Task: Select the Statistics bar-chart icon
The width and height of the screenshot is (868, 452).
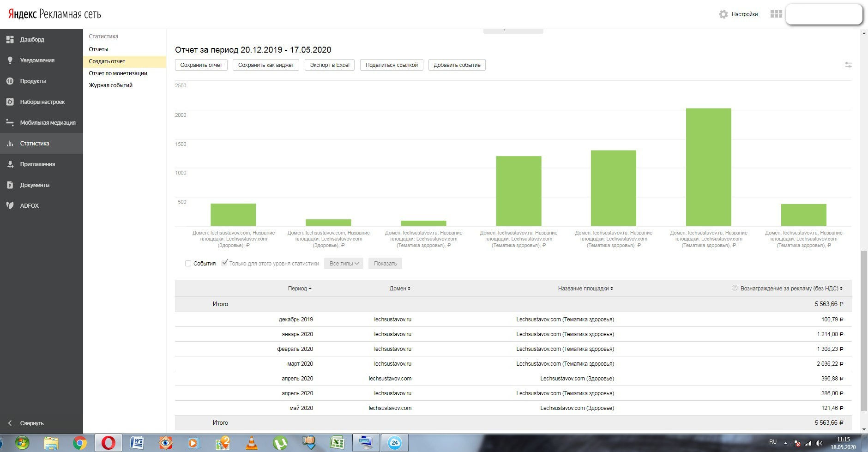Action: [10, 144]
